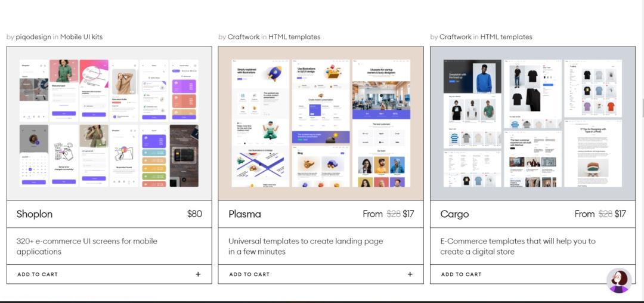The image size is (644, 303).
Task: Click the Shoplon $80 price
Action: [194, 214]
